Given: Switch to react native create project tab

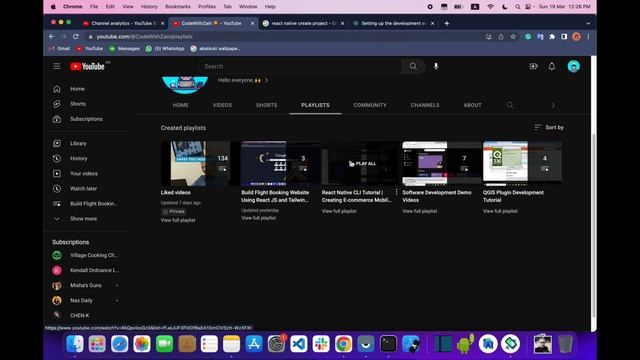Looking at the screenshot, I should pyautogui.click(x=303, y=23).
